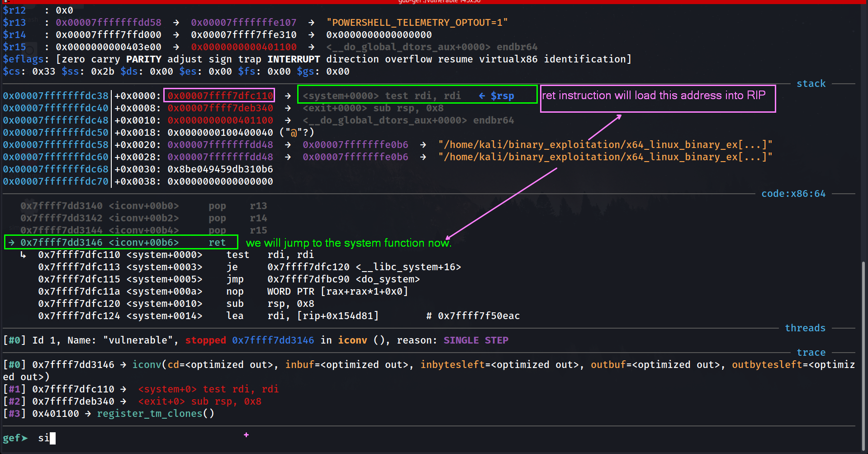Click the "threads" section header
This screenshot has height=454, width=868.
[x=805, y=328]
